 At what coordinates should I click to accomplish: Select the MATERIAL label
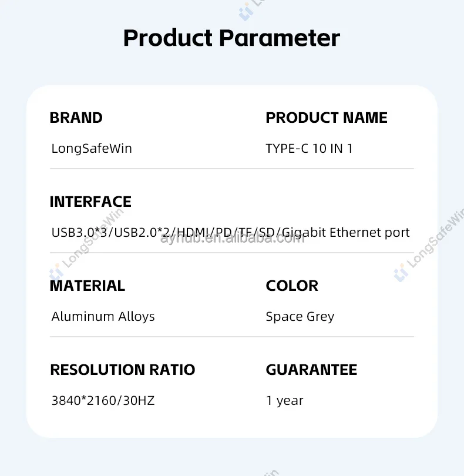pos(88,286)
